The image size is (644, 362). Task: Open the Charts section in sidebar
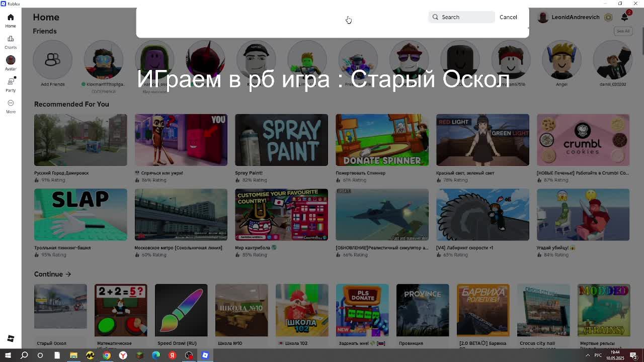11,42
